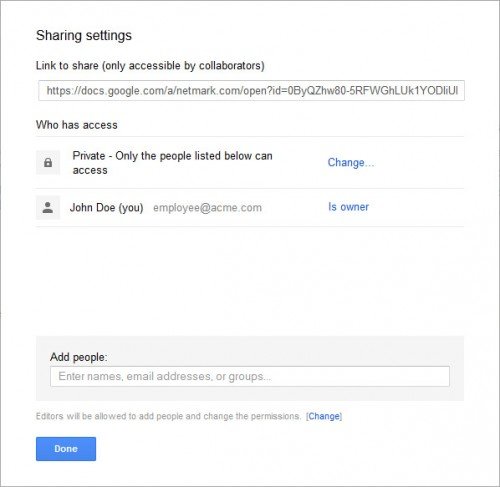Click '(only accessible by collaborators)' in link label
500x487 pixels.
click(x=183, y=66)
